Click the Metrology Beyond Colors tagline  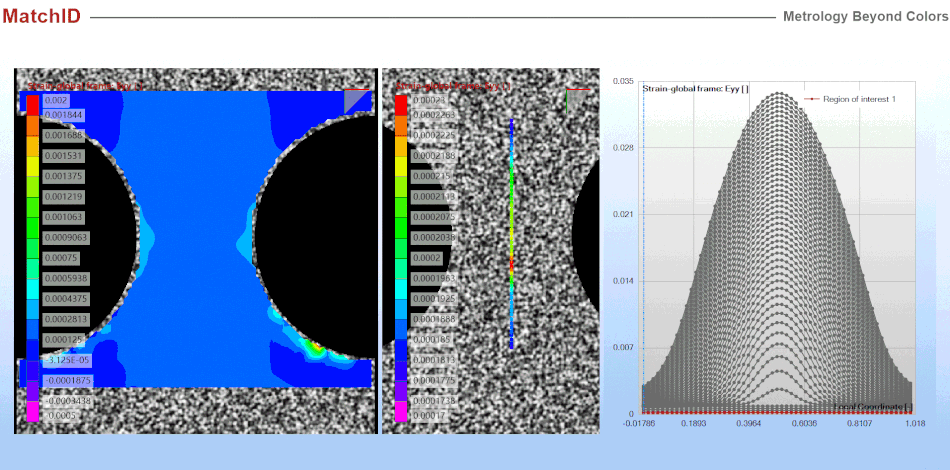point(866,16)
